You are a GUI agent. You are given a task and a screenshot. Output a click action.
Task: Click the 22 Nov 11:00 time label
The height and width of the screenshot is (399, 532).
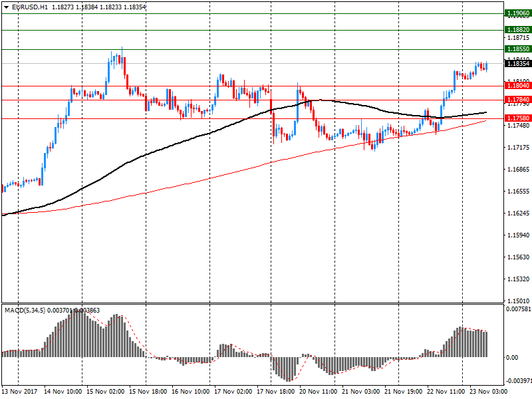pos(446,392)
